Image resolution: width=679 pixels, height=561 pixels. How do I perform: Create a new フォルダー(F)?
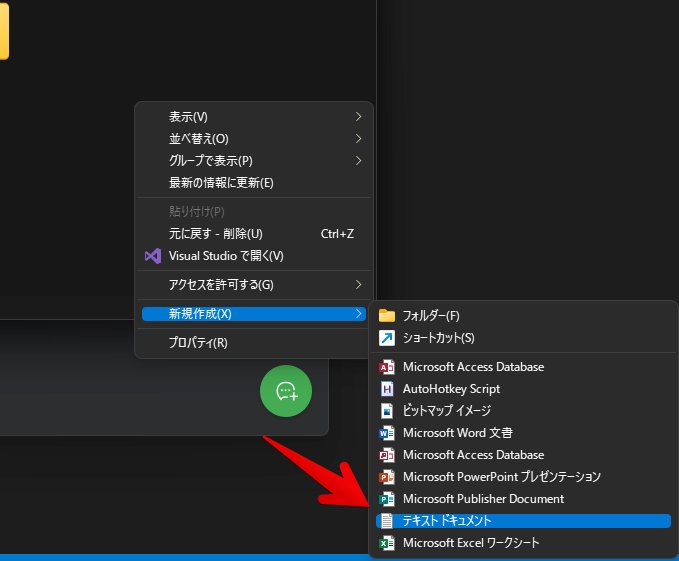point(523,316)
